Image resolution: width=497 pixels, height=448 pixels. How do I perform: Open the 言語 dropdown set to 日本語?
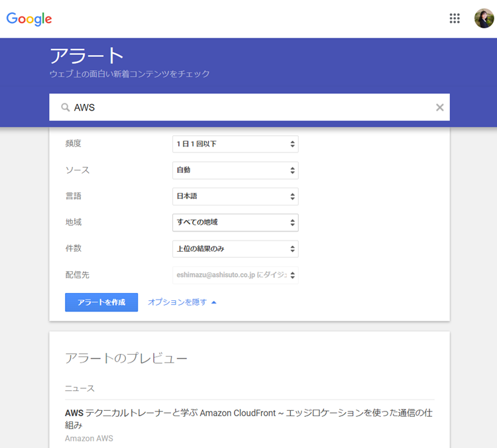pos(235,196)
